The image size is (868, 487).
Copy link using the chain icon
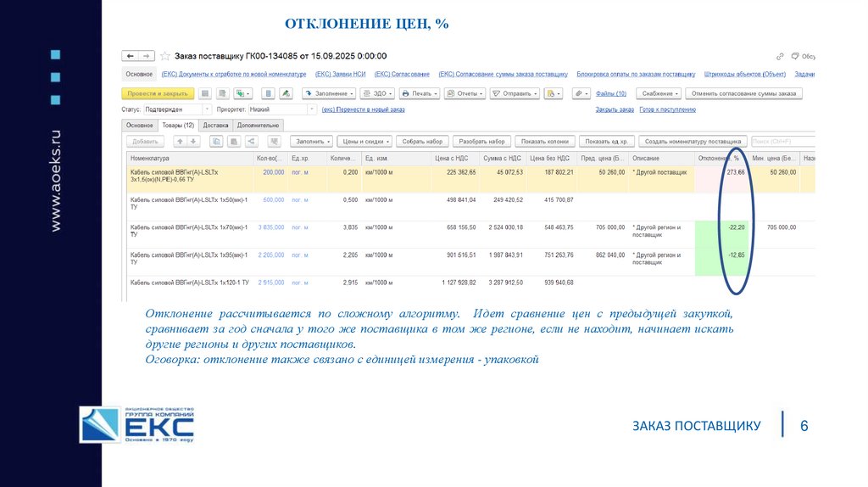780,56
